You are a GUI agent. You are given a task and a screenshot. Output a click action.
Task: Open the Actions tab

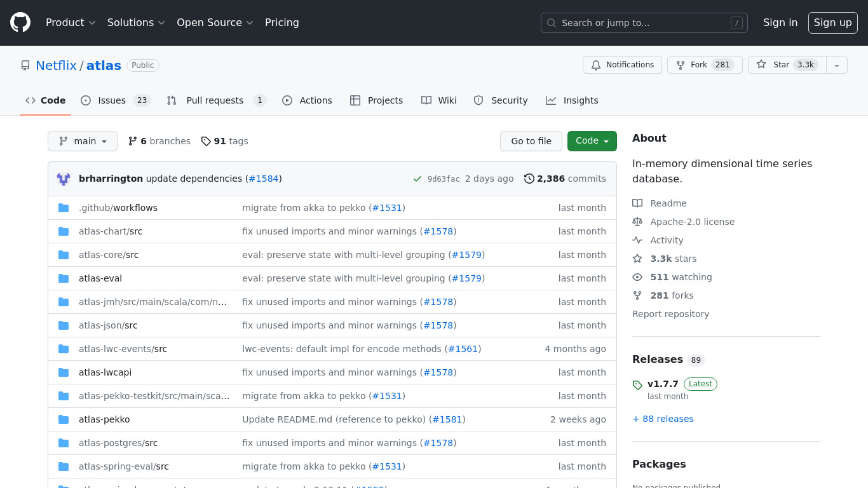(x=307, y=100)
